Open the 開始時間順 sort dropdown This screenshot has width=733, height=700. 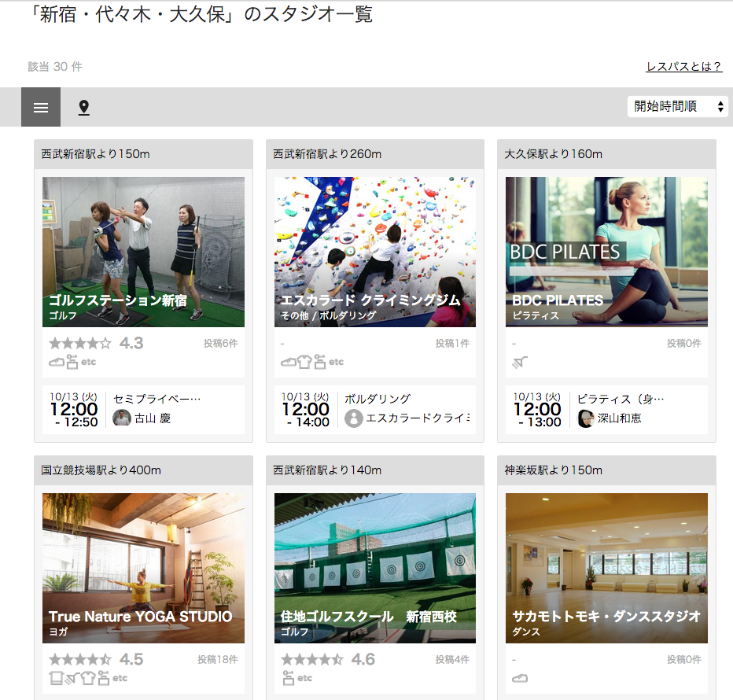click(x=677, y=107)
